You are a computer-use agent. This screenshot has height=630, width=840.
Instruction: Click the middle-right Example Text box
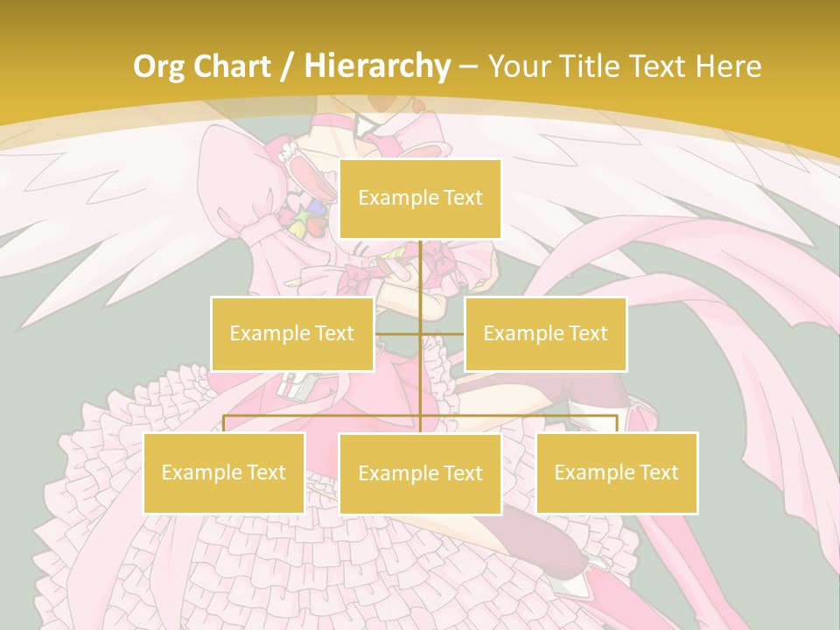coord(545,333)
